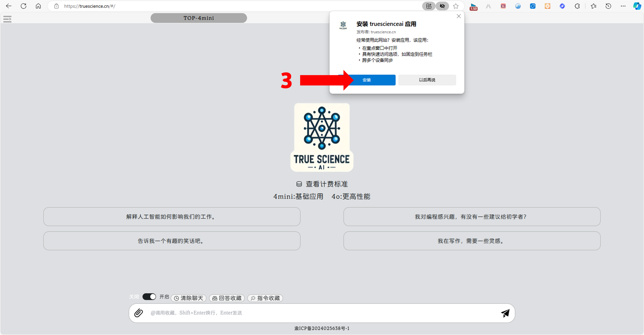Click the blue 安装 button
644x335 pixels.
(x=367, y=80)
